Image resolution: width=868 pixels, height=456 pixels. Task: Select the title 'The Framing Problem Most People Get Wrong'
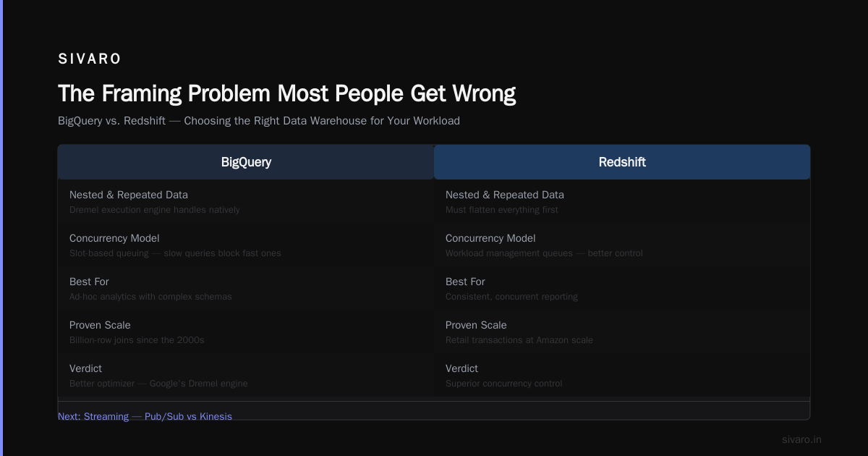(287, 93)
